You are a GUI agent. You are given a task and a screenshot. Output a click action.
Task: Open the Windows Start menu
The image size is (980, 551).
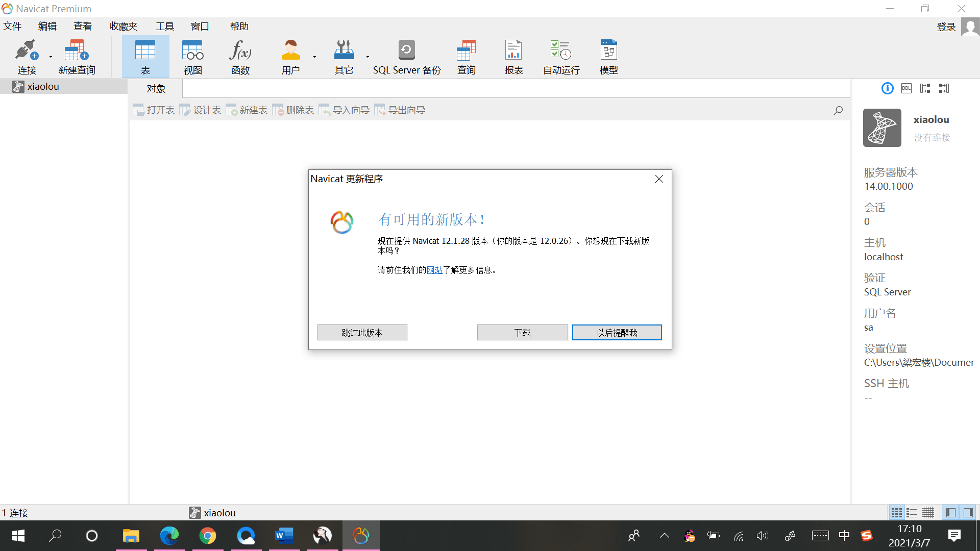(18, 536)
